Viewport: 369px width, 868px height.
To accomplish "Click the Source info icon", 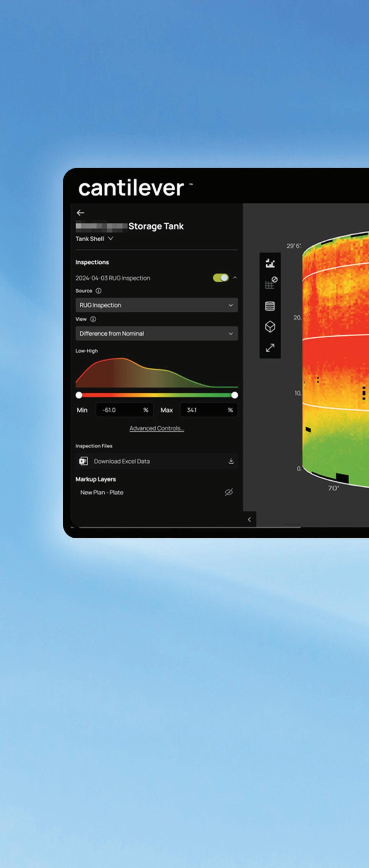I will [x=99, y=291].
